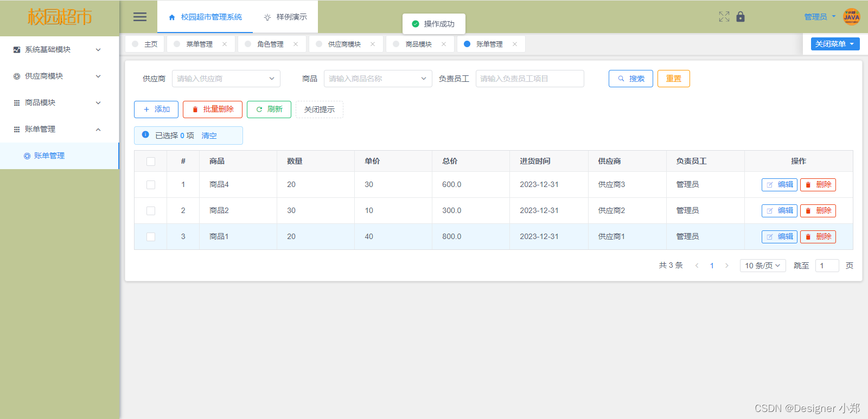Image resolution: width=868 pixels, height=419 pixels.
Task: Click the 搜索 button
Action: pyautogui.click(x=631, y=79)
